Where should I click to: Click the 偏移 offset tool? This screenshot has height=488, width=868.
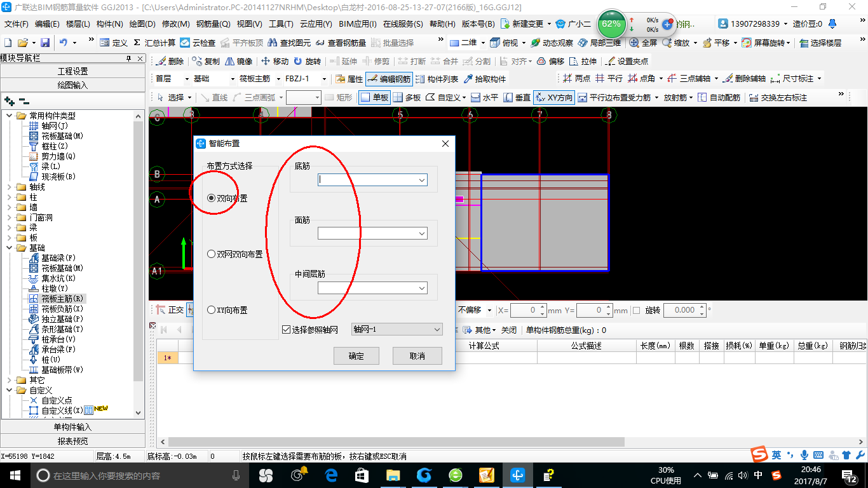[x=551, y=61]
